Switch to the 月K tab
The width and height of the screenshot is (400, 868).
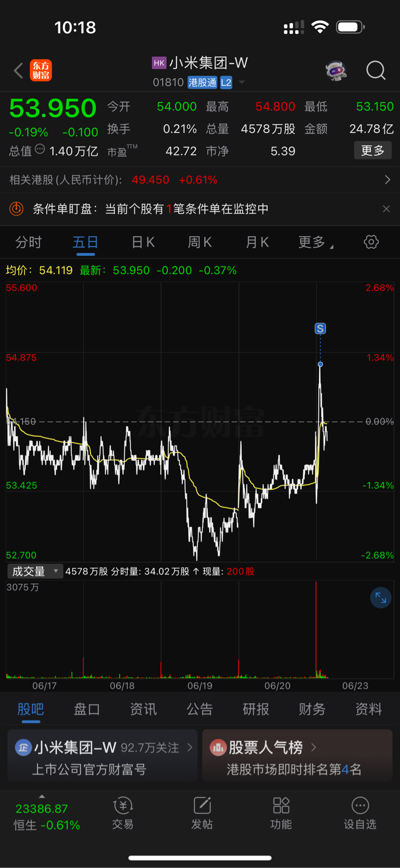(x=257, y=242)
